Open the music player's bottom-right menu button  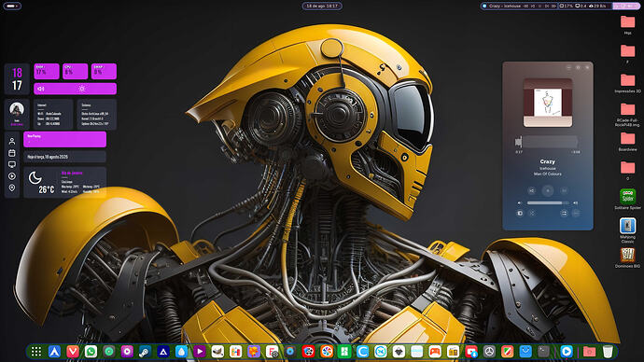pos(576,213)
